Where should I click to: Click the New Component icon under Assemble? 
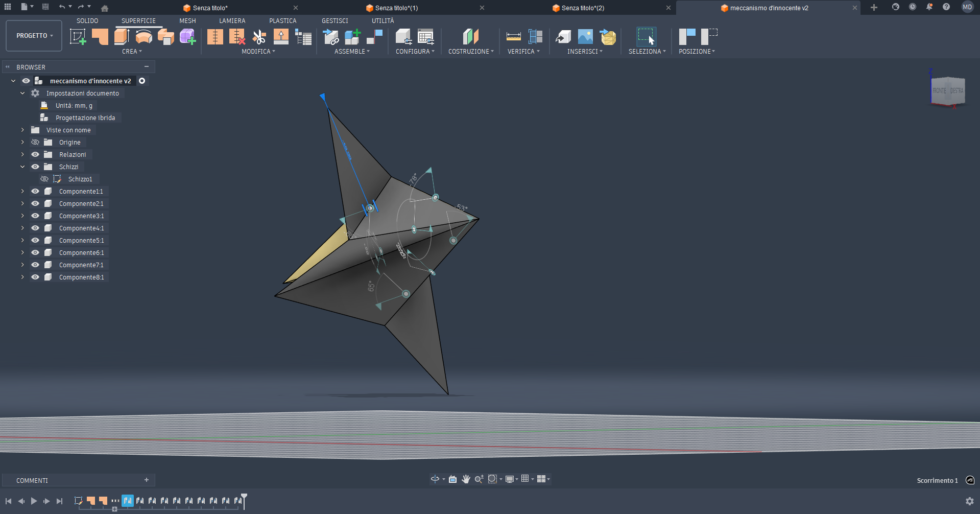pos(353,36)
